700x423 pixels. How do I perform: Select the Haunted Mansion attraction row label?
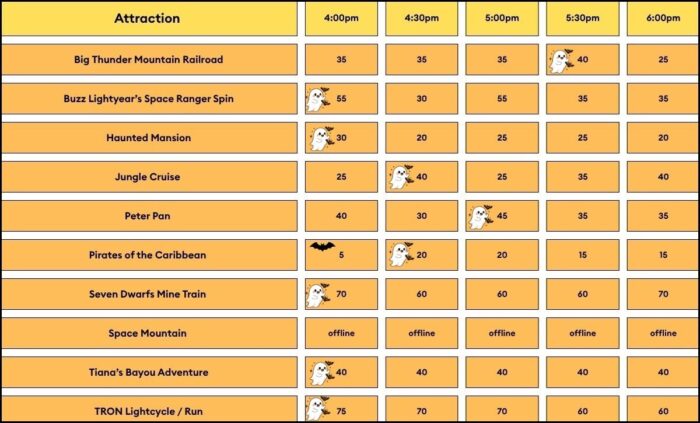tap(149, 138)
